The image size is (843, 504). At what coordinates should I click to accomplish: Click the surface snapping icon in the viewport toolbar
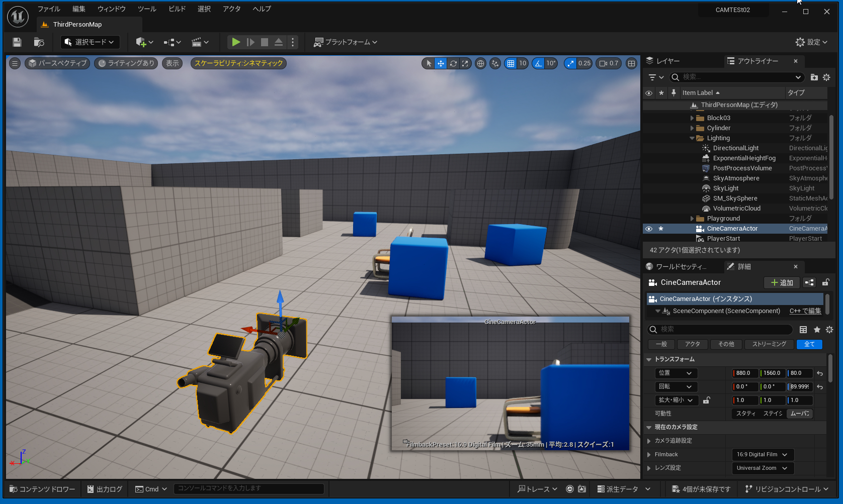tap(495, 63)
